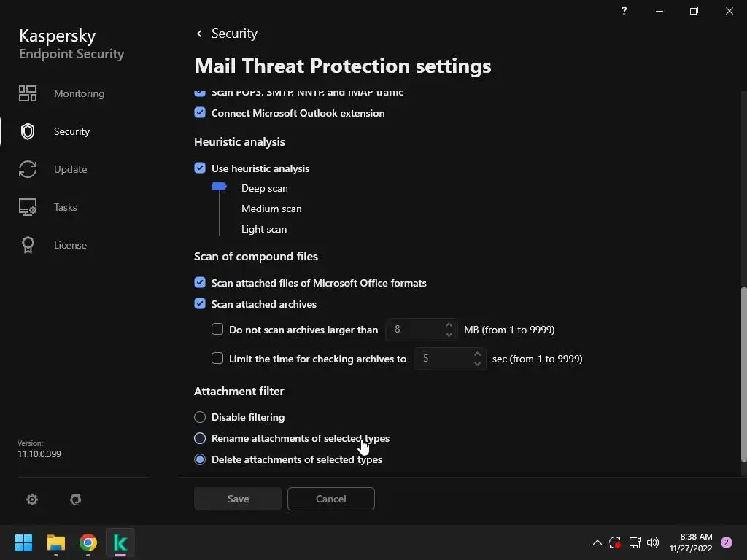Click the sync status tray icon

coord(614,542)
